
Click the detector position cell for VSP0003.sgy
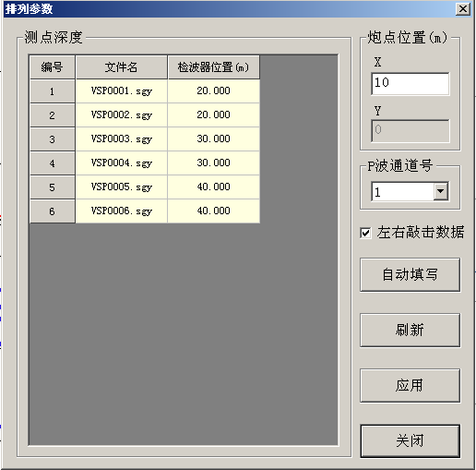click(214, 139)
